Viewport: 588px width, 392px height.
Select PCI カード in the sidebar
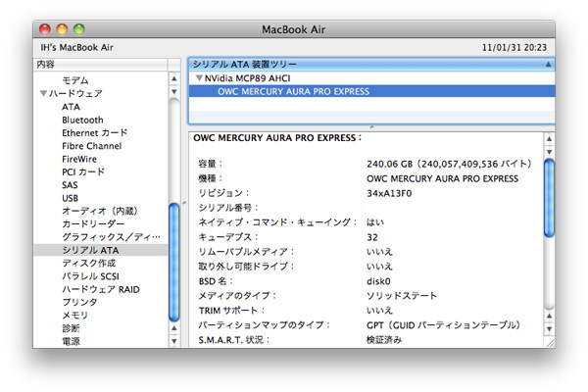click(83, 171)
